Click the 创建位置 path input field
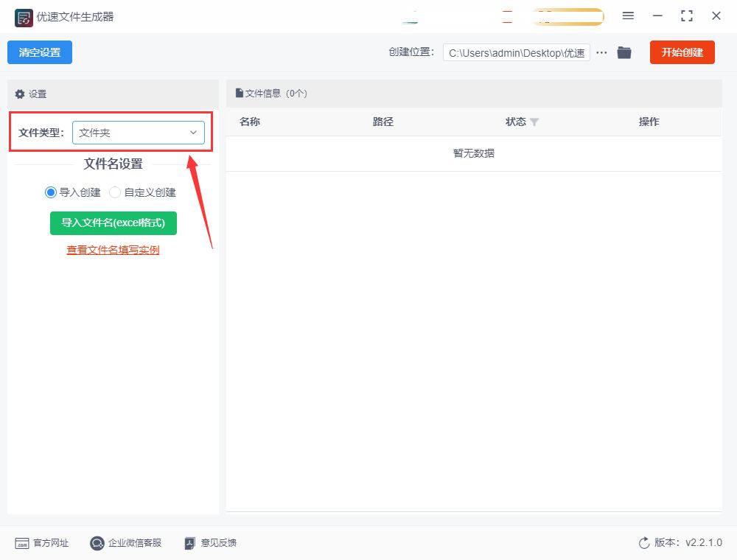737x560 pixels. coord(516,52)
